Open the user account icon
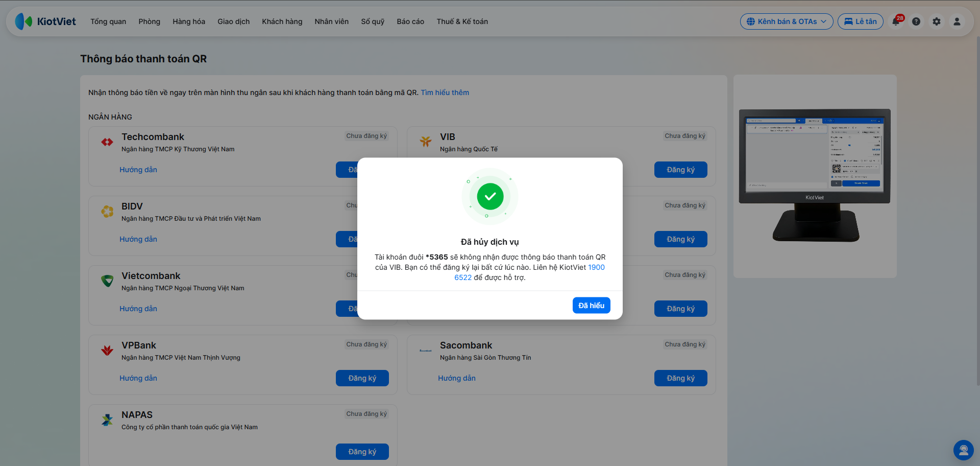 pyautogui.click(x=957, y=21)
